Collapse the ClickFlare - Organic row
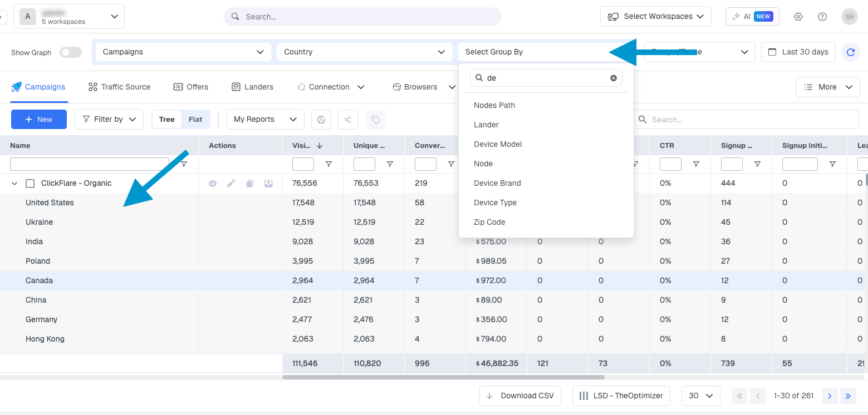868x415 pixels. [14, 184]
